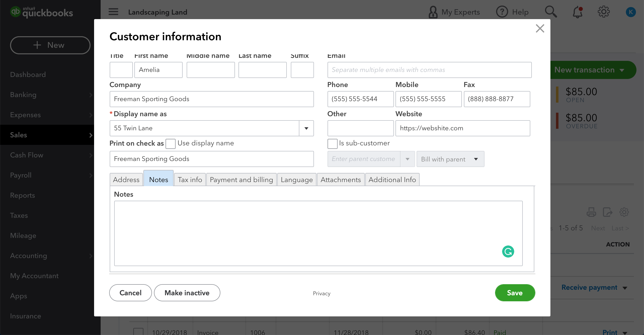Open the Display name as dropdown
Viewport: 644px width, 335px height.
[x=306, y=128]
